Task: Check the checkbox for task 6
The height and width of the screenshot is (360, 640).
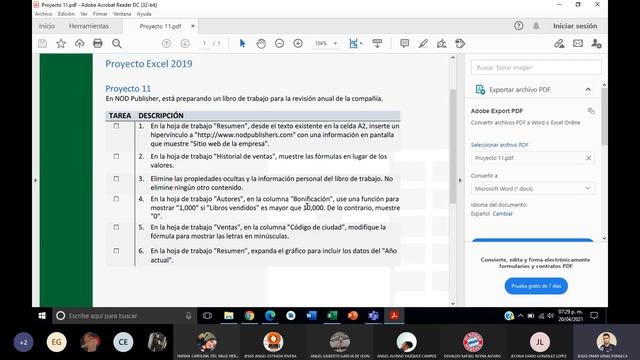Action: point(116,251)
